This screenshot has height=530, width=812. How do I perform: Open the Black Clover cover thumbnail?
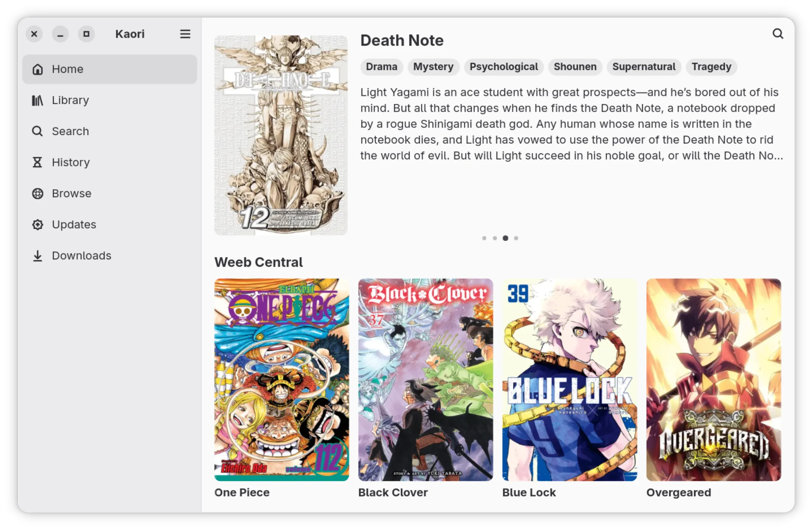(x=425, y=380)
